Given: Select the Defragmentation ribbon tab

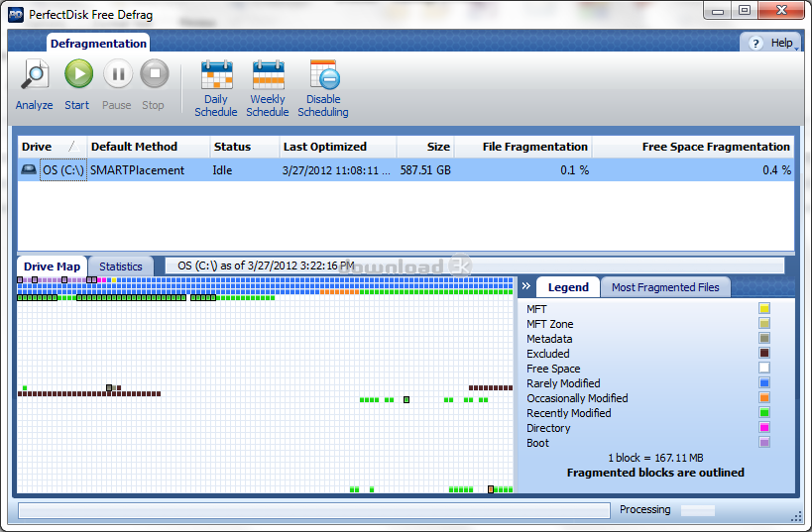Looking at the screenshot, I should [98, 44].
